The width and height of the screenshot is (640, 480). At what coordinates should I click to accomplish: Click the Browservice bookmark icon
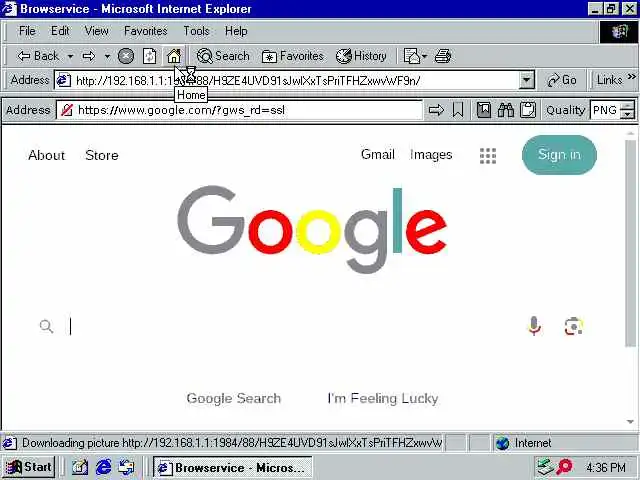[458, 110]
